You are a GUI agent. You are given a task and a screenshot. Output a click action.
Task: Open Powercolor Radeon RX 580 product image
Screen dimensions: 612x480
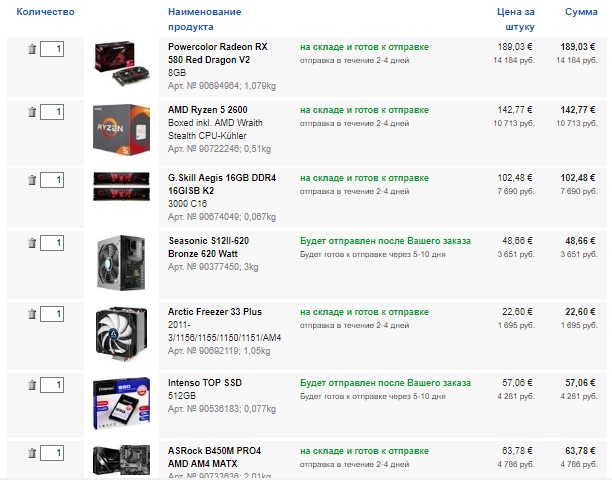pos(122,64)
